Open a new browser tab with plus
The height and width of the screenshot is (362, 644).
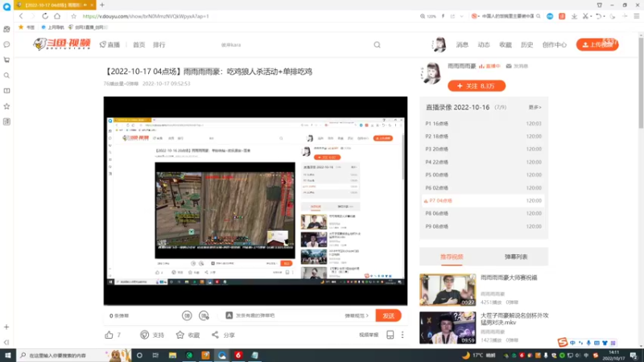click(x=102, y=5)
